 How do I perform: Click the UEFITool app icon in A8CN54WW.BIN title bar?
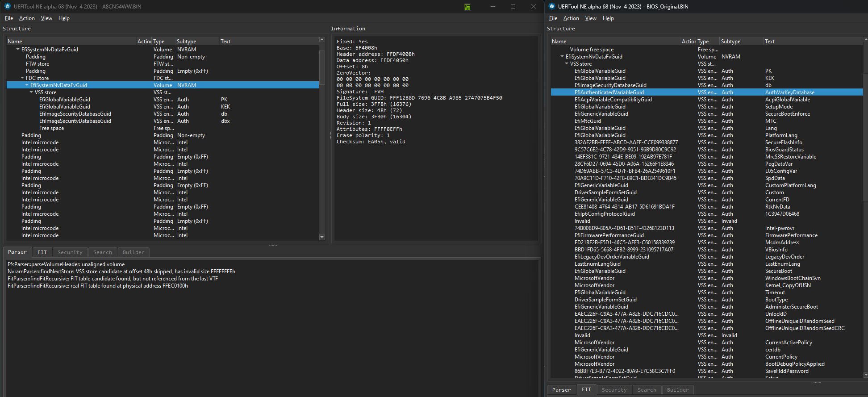7,6
